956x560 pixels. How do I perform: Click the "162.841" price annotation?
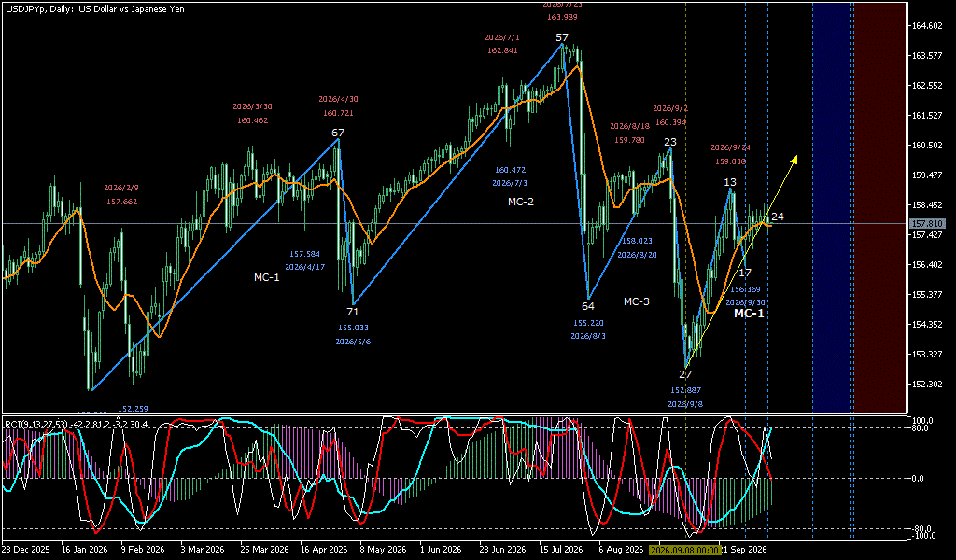[x=502, y=50]
